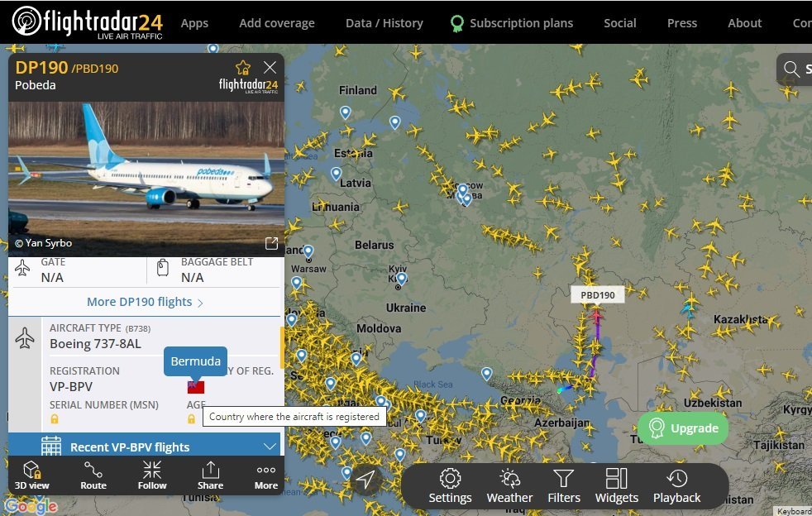Screen dimensions: 812x516
Task: Share this flight
Action: coord(210,475)
